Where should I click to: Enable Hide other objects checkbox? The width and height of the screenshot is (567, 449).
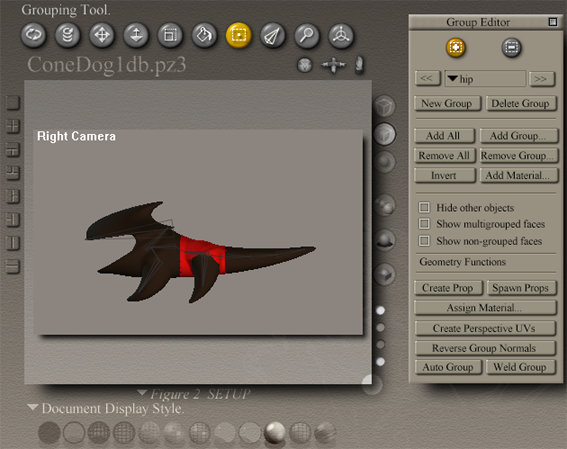424,208
